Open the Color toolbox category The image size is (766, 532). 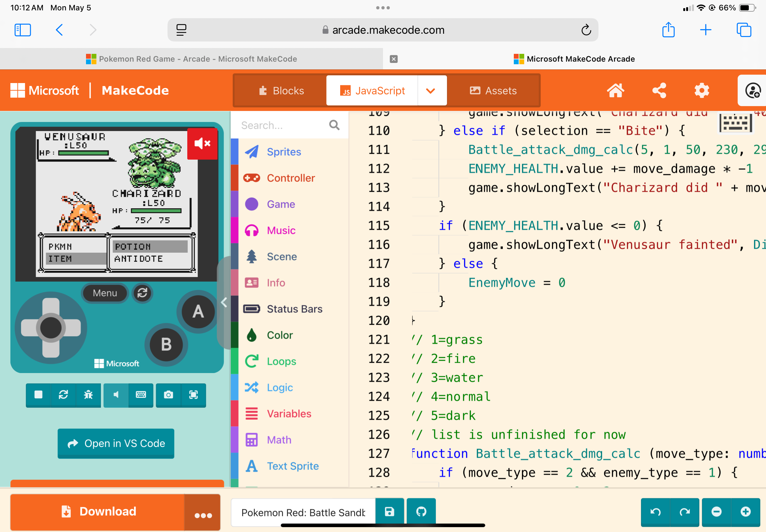(x=279, y=335)
